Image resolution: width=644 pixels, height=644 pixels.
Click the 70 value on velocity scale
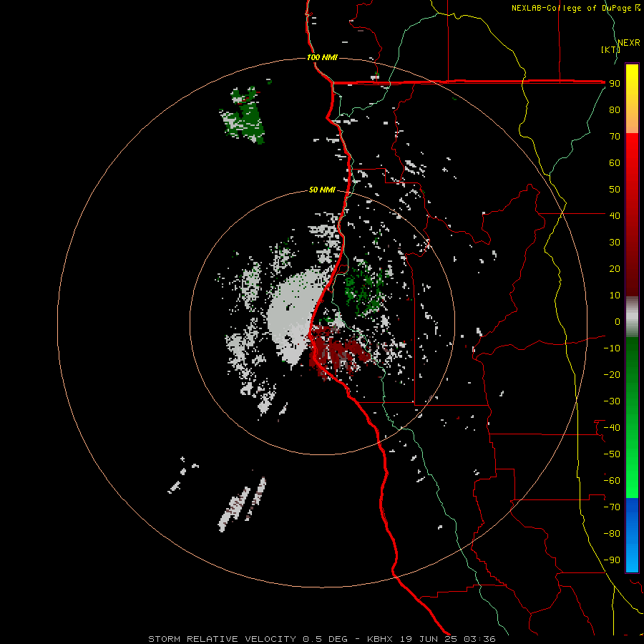(x=615, y=137)
